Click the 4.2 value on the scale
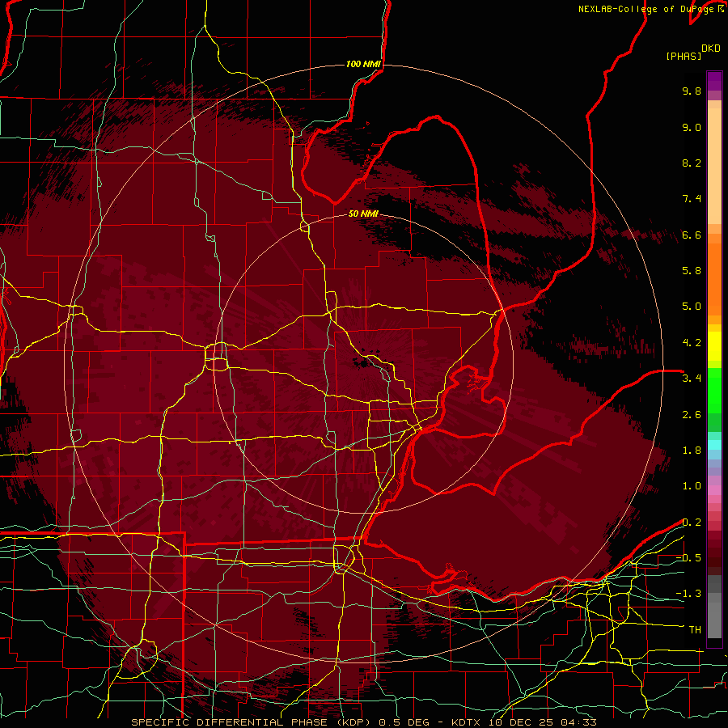728x728 pixels. coord(692,343)
